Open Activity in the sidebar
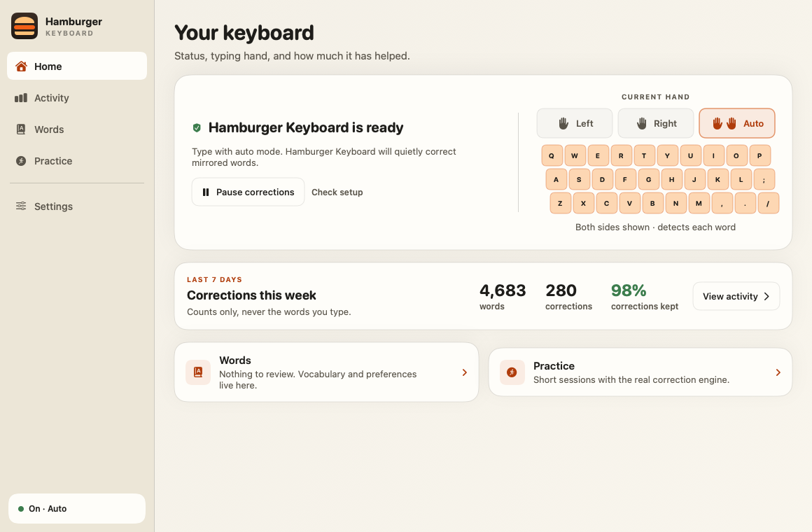The image size is (812, 532). 77,98
